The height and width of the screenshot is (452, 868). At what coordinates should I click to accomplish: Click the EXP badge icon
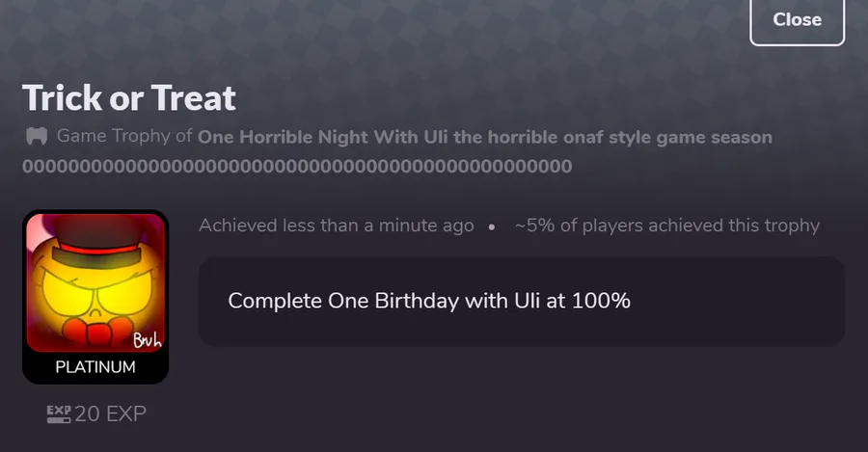[59, 413]
